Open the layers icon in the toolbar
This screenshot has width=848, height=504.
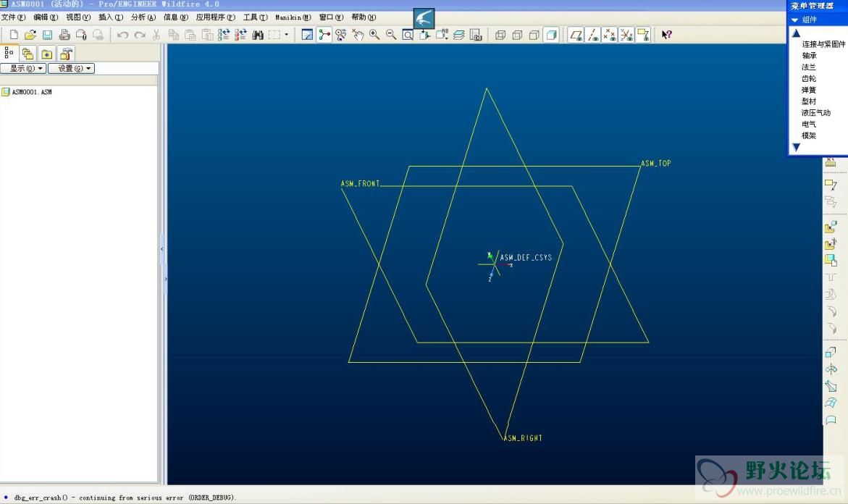point(458,35)
